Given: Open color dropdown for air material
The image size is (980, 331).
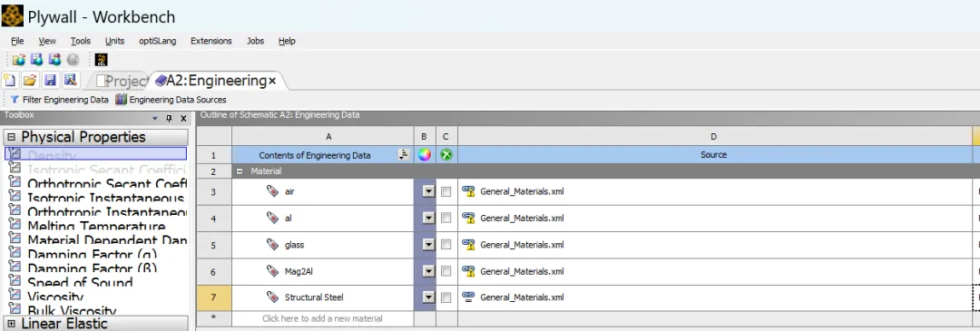Looking at the screenshot, I should (x=428, y=191).
